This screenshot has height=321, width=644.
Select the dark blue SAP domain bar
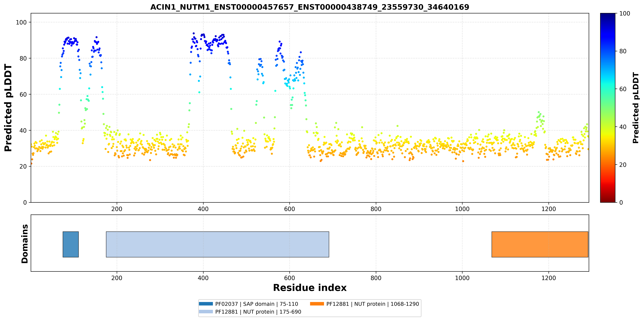pos(71,244)
